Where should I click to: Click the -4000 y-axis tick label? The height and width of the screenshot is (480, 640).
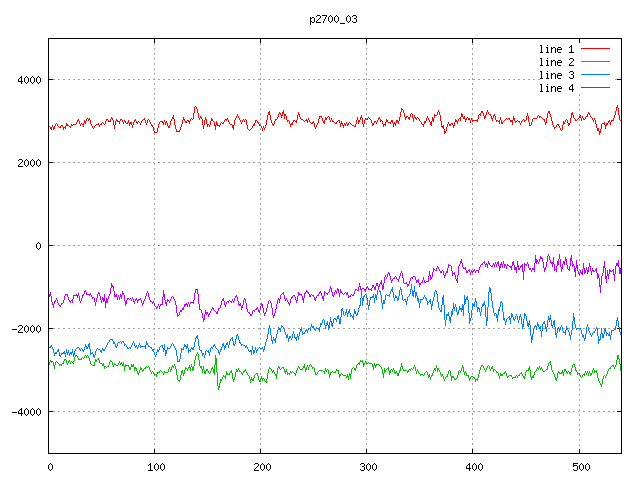pos(24,412)
